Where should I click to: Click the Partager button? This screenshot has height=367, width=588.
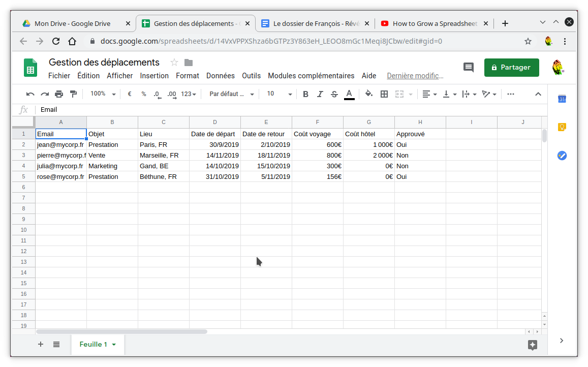511,67
